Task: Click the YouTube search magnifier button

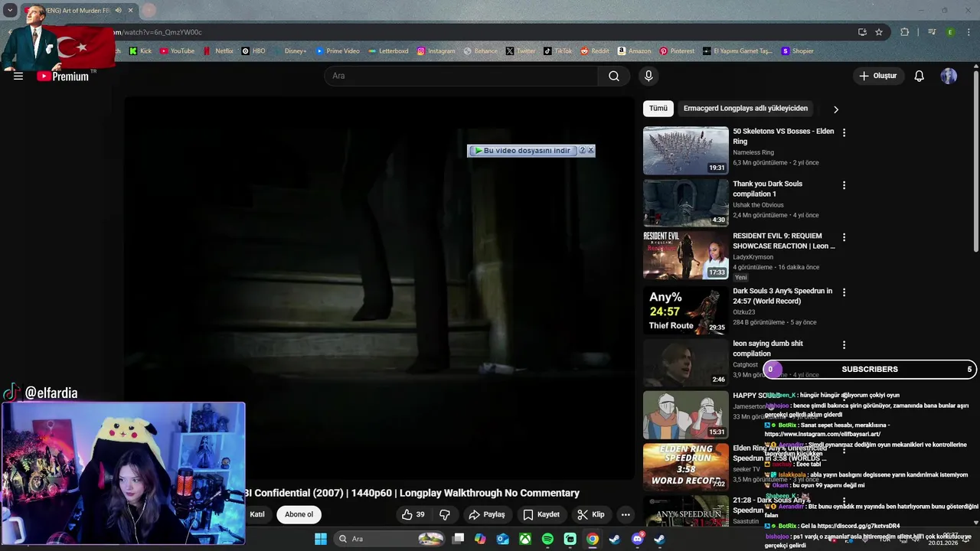Action: pos(614,76)
